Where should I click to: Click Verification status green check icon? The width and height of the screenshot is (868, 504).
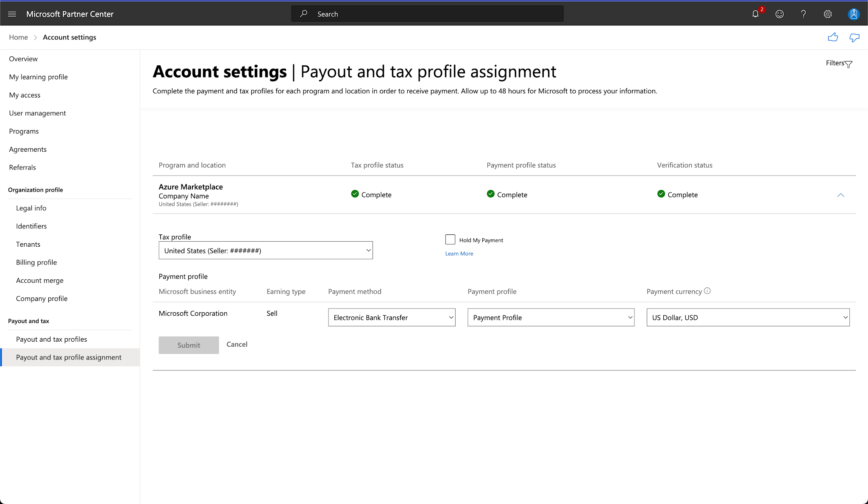(661, 194)
